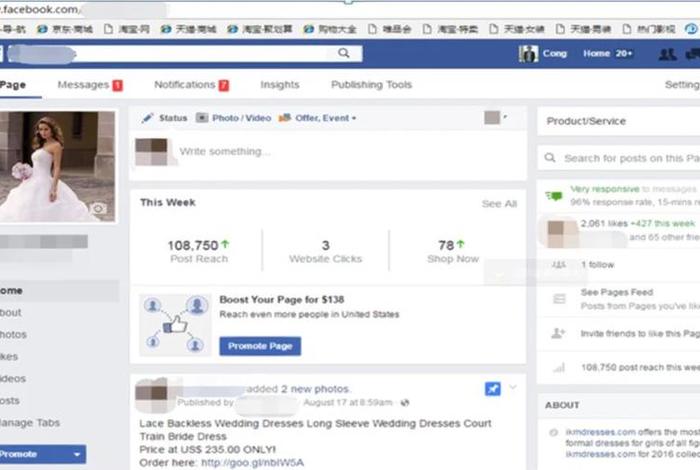This screenshot has width=700, height=470.
Task: Click the post reach bar chart icon
Action: 559,367
